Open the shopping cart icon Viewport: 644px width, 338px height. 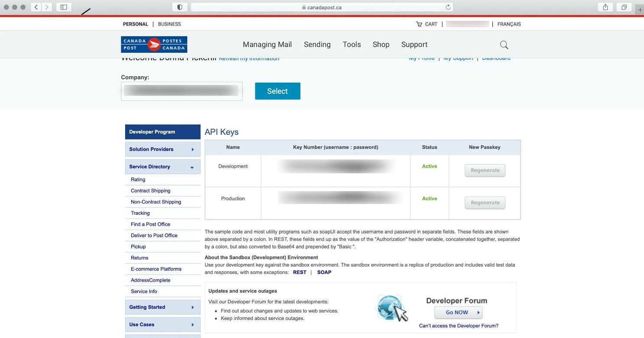click(419, 24)
